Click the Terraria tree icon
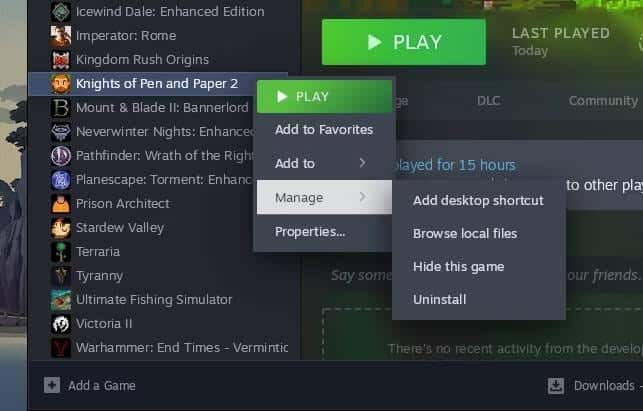643x411 pixels. (61, 252)
